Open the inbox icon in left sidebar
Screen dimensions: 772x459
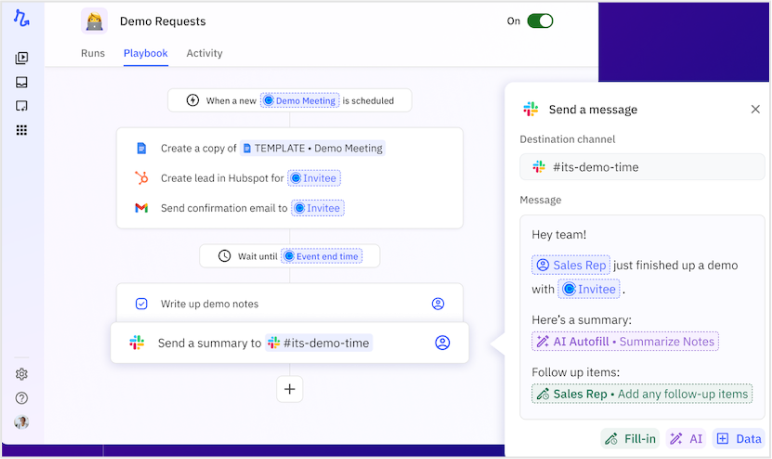point(21,82)
